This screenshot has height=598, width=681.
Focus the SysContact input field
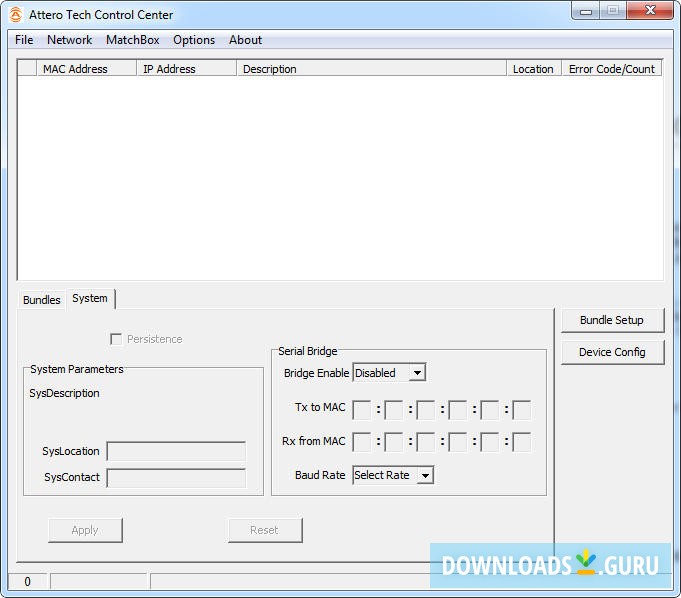pos(176,478)
